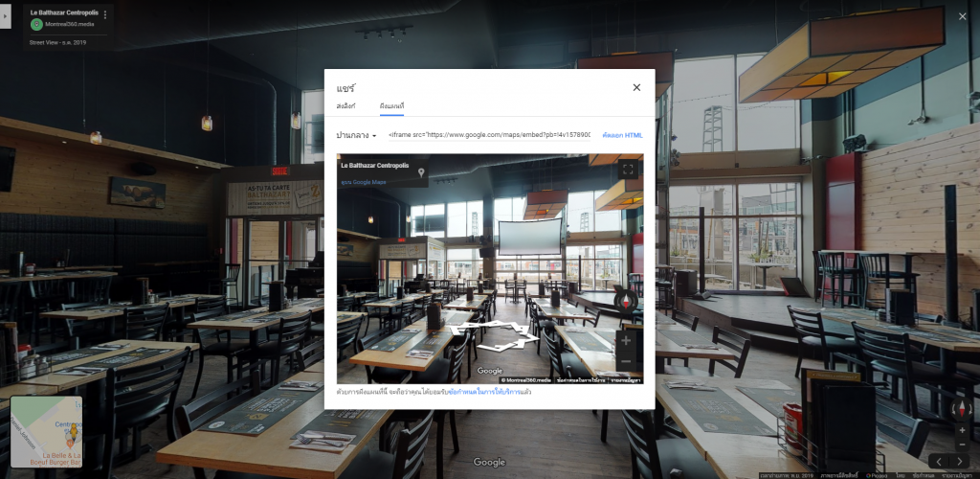Click the Montreal360.media profile avatar
The image size is (980, 479).
point(36,24)
